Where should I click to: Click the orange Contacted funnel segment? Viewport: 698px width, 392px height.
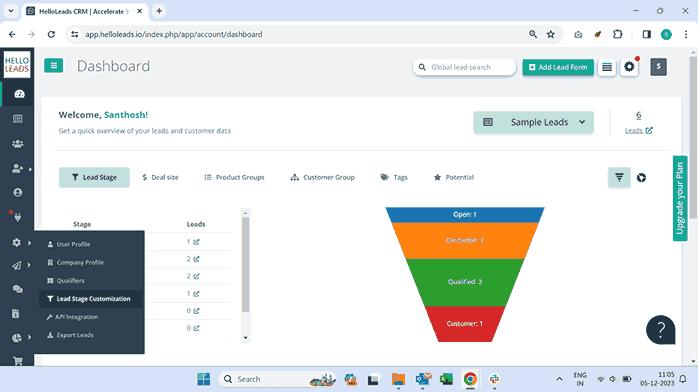[465, 240]
